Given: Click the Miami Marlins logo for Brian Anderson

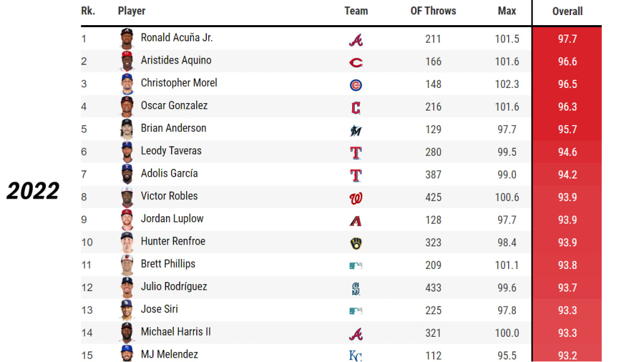Looking at the screenshot, I should (x=356, y=131).
